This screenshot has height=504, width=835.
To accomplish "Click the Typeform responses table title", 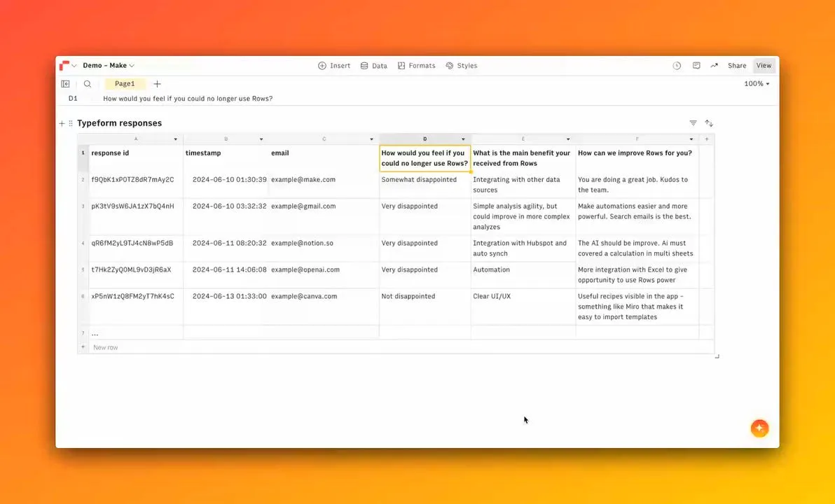I will (x=119, y=123).
